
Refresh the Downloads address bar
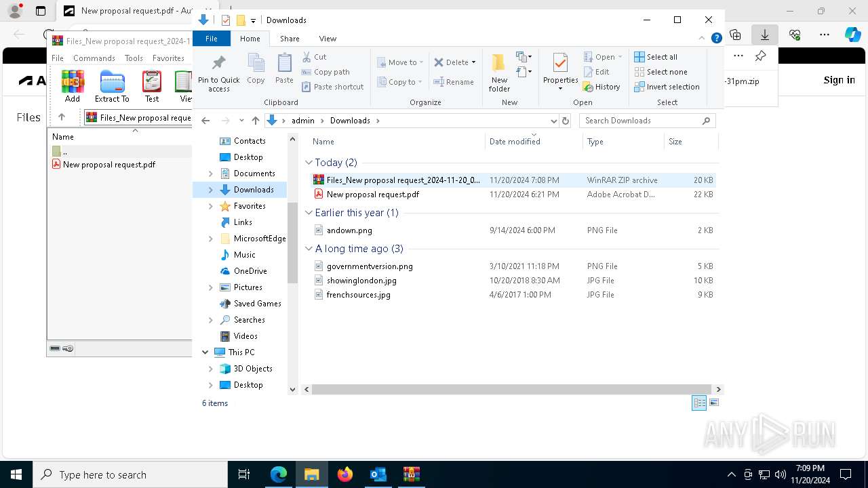(x=566, y=121)
